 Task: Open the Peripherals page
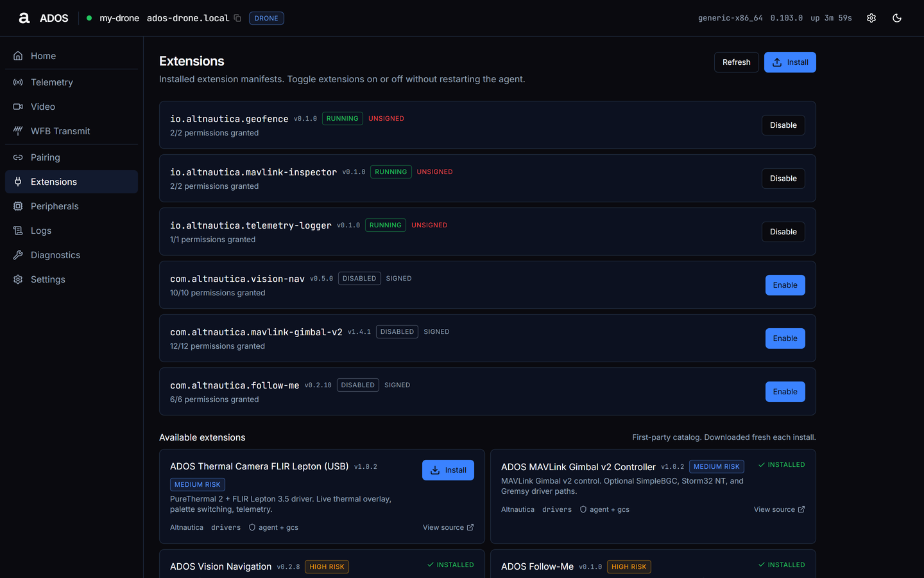pos(71,206)
